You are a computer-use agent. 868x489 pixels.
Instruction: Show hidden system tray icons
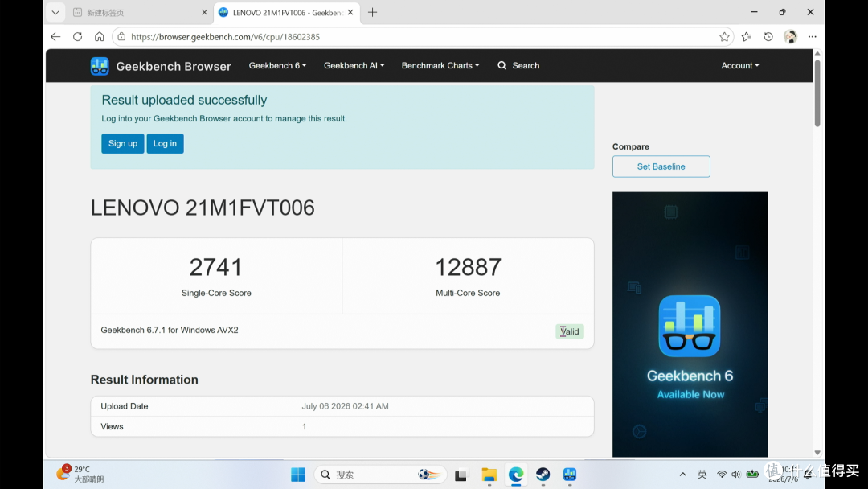click(x=683, y=474)
